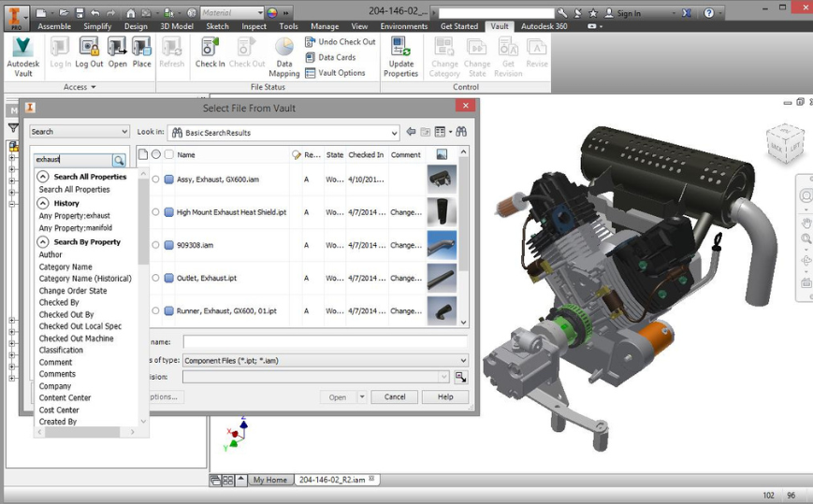Open the Look in dropdown

[283, 133]
